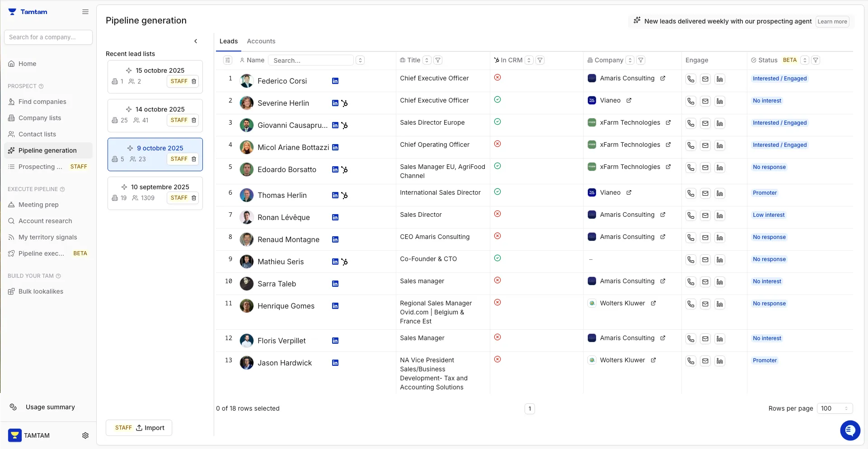Go to page 1 of results

[530, 409]
